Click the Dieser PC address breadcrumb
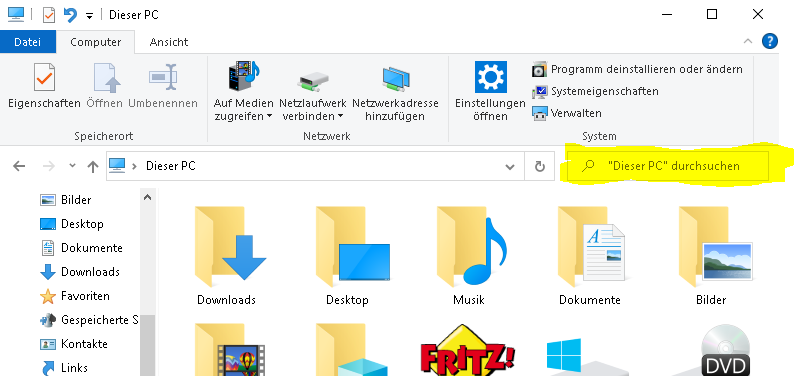 coord(171,166)
